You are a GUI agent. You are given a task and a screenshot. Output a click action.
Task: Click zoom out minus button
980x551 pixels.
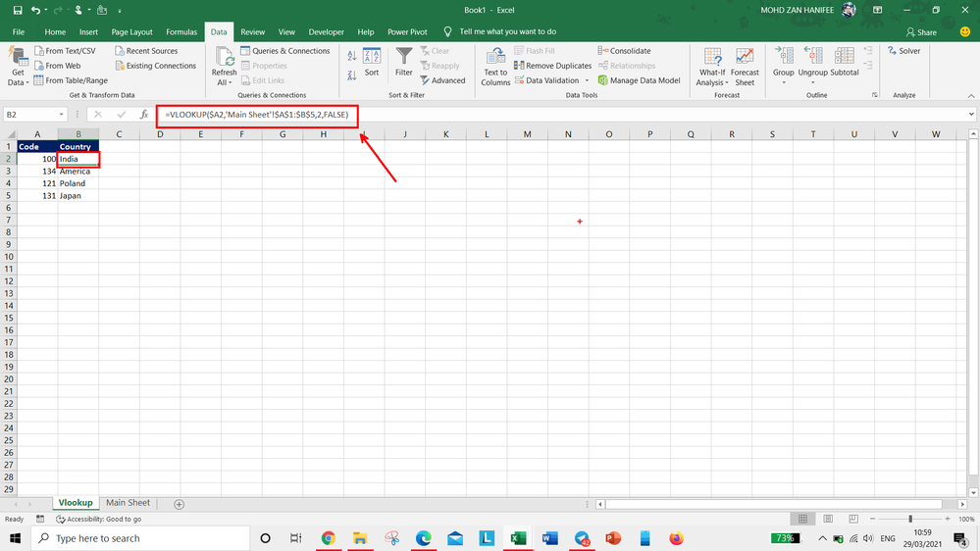[x=872, y=520]
